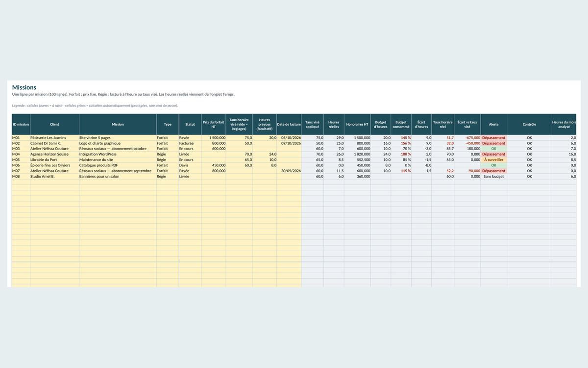Click the 'Date de facture' header
The height and width of the screenshot is (368, 588).
[289, 125]
